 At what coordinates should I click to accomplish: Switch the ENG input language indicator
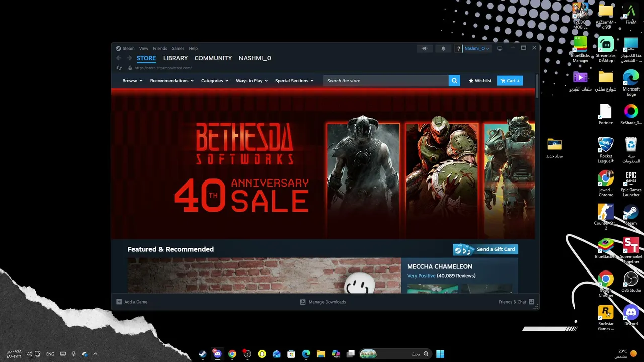(50, 354)
